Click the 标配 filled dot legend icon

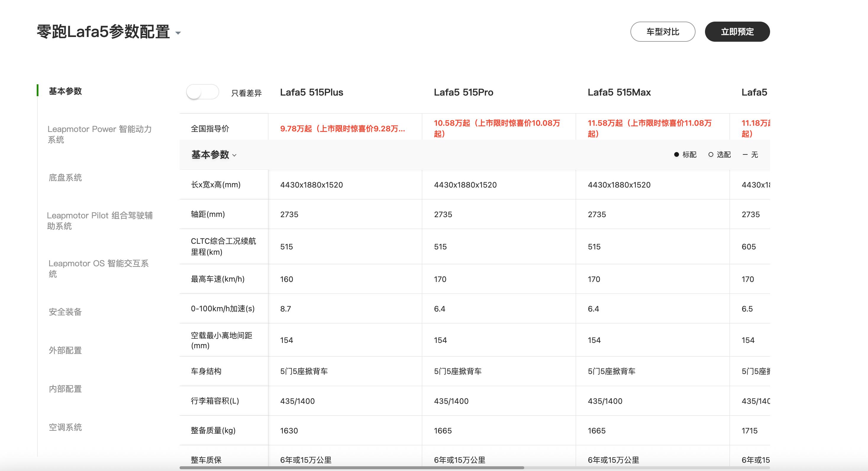tap(676, 155)
